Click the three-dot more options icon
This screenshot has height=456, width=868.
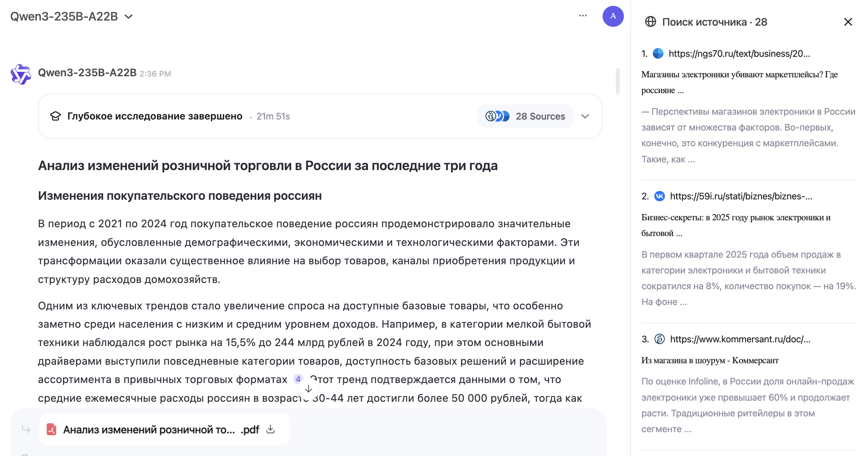(583, 16)
